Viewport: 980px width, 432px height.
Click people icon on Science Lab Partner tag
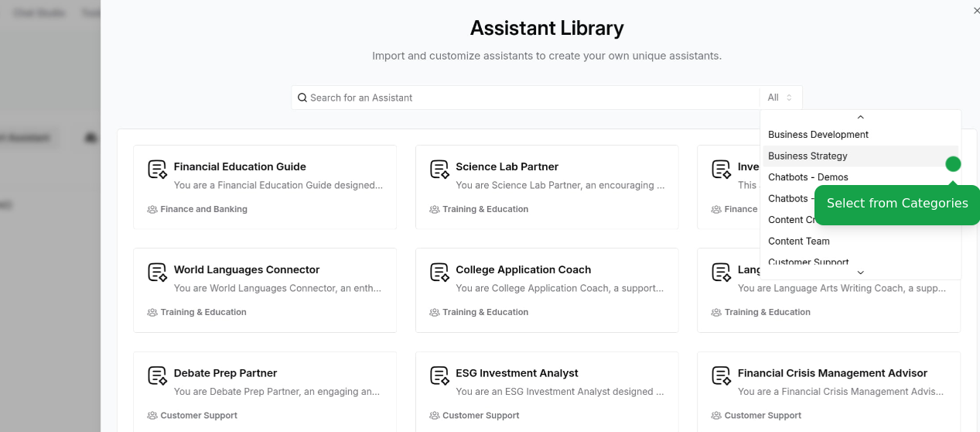pos(435,209)
